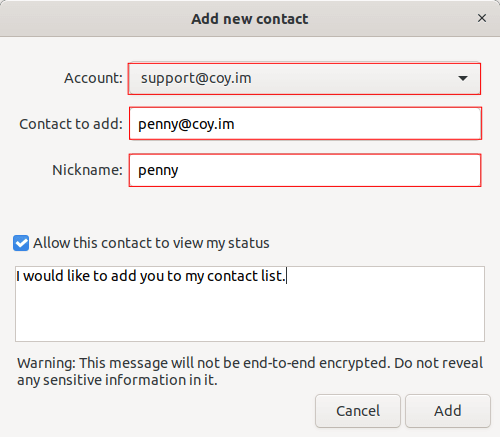Click the penny@coy.im address text

186,124
